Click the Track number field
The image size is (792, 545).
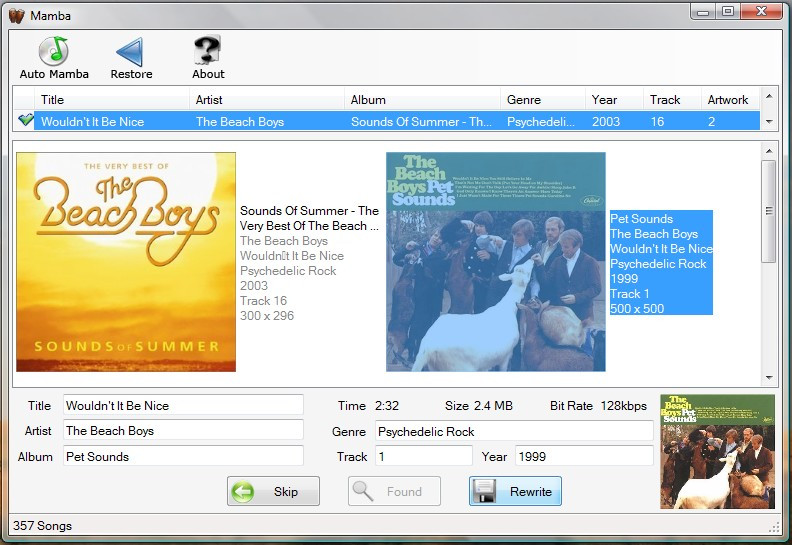[424, 456]
